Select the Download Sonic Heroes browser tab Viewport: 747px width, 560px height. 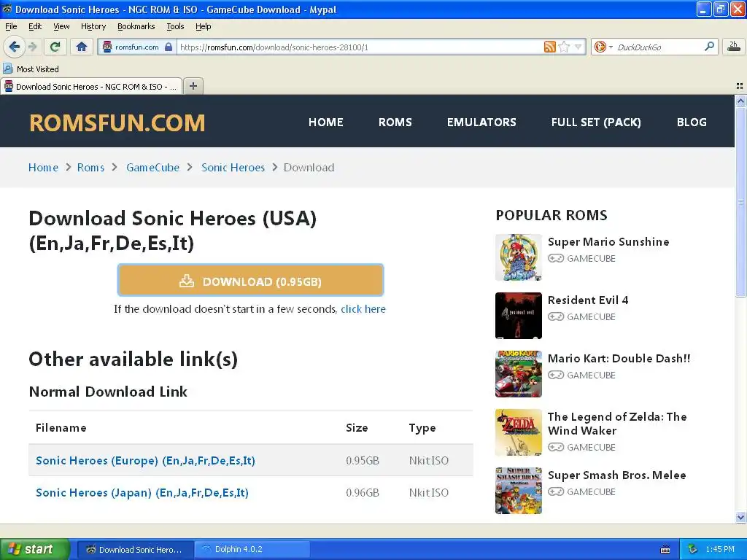91,87
